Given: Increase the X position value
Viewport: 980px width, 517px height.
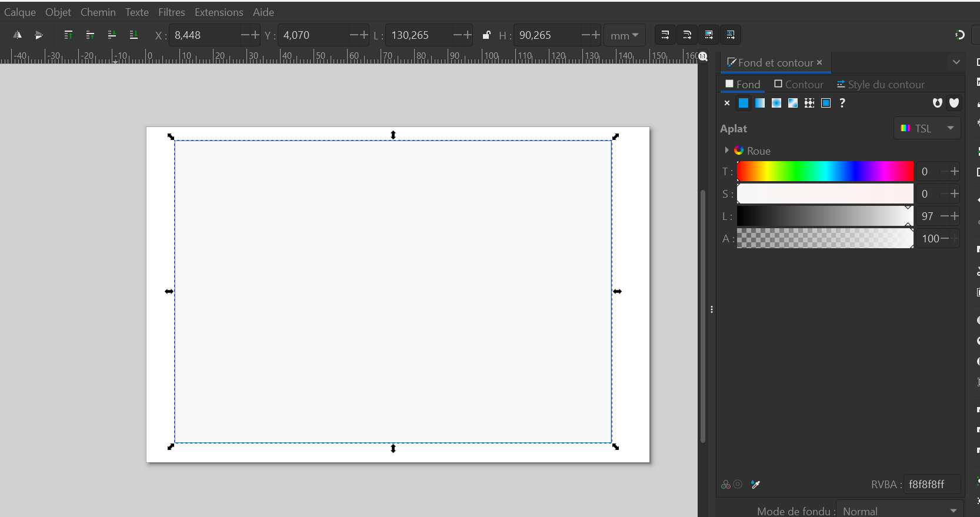Looking at the screenshot, I should [x=255, y=35].
